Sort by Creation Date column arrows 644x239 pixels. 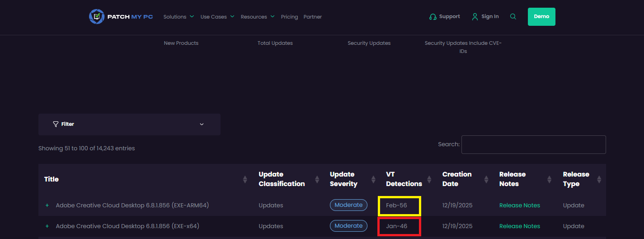[x=486, y=179]
